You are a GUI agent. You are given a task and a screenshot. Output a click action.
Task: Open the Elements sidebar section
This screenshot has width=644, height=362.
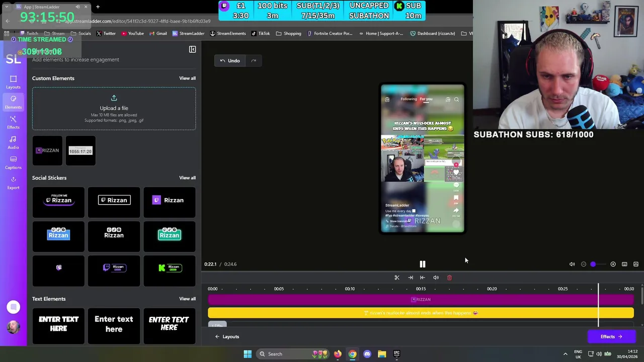[x=13, y=102]
